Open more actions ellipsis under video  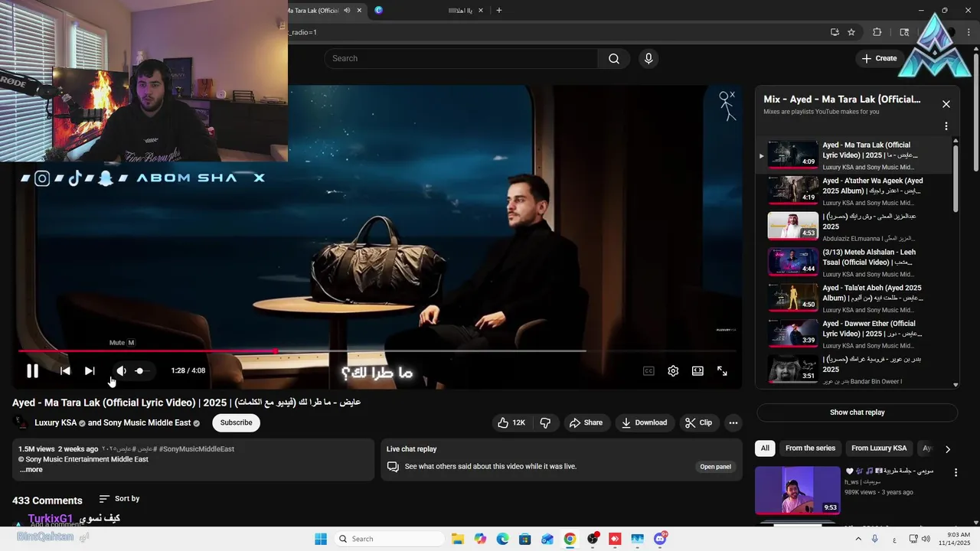(x=733, y=422)
